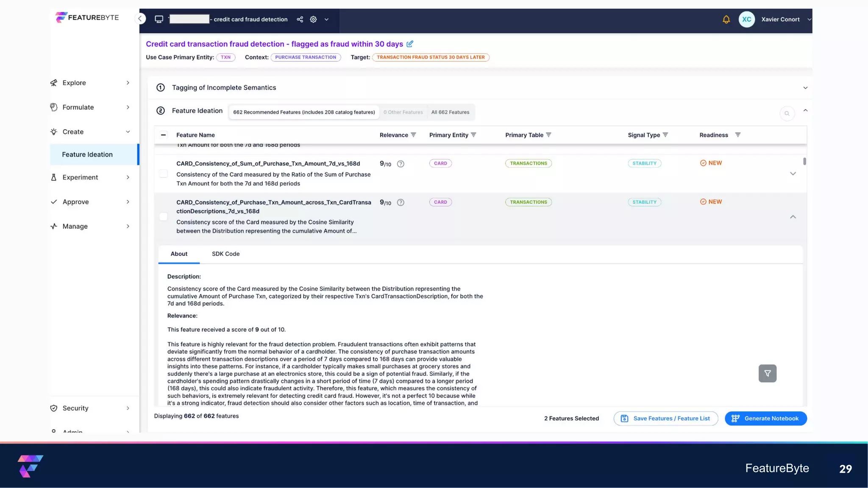Screen dimensions: 868x488
Task: Check the CardTransactionDescriptions feature checkbox
Action: 164,216
